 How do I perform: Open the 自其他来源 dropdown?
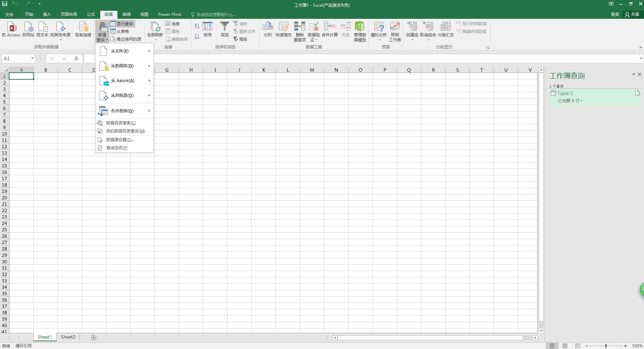[x=60, y=31]
